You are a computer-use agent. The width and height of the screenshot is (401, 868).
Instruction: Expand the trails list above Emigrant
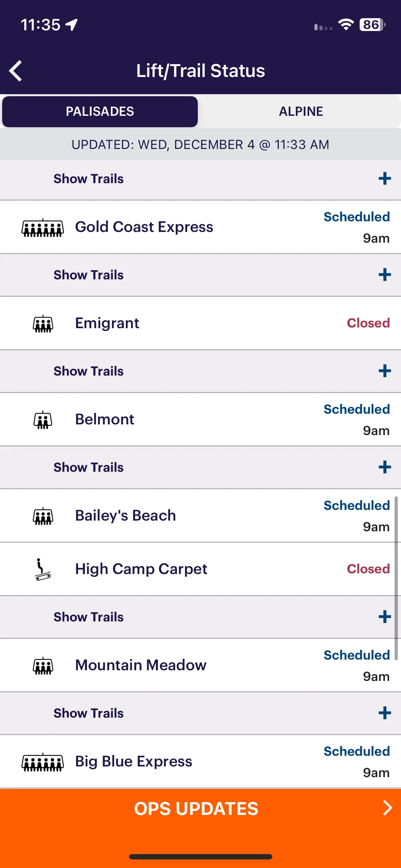(x=385, y=275)
